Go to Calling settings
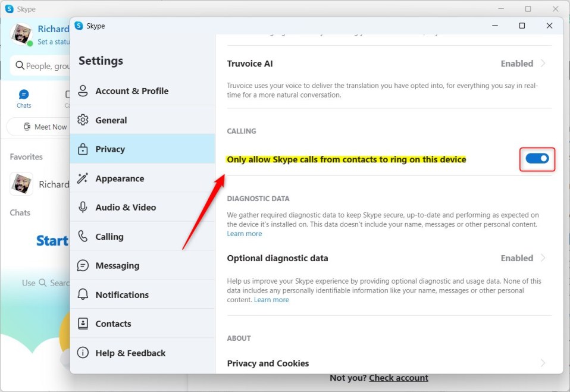Image resolution: width=570 pixels, height=392 pixels. [143, 236]
